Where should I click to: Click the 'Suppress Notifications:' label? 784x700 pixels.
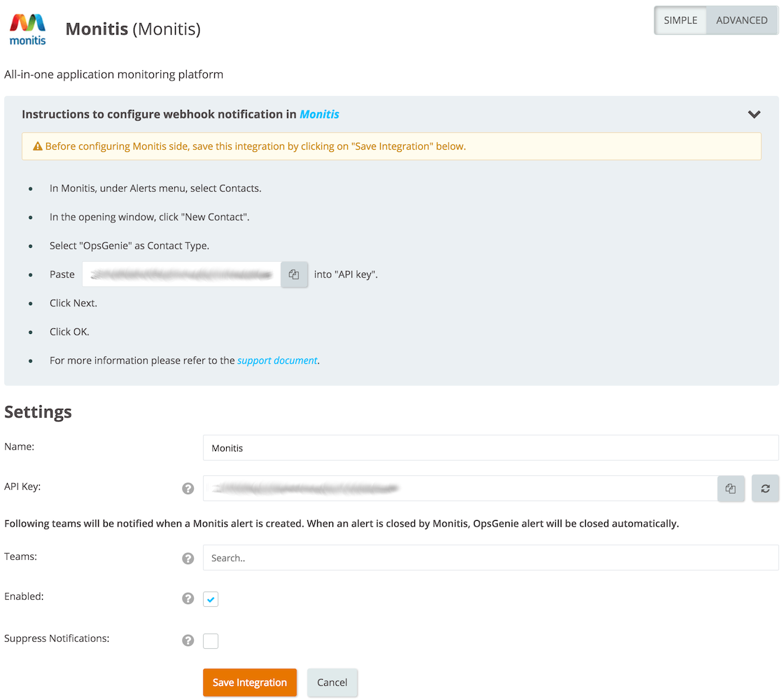tap(57, 638)
